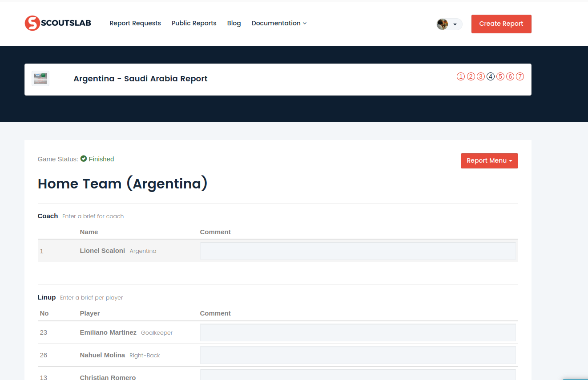Select current report step 4
Image resolution: width=588 pixels, height=380 pixels.
[x=490, y=76]
